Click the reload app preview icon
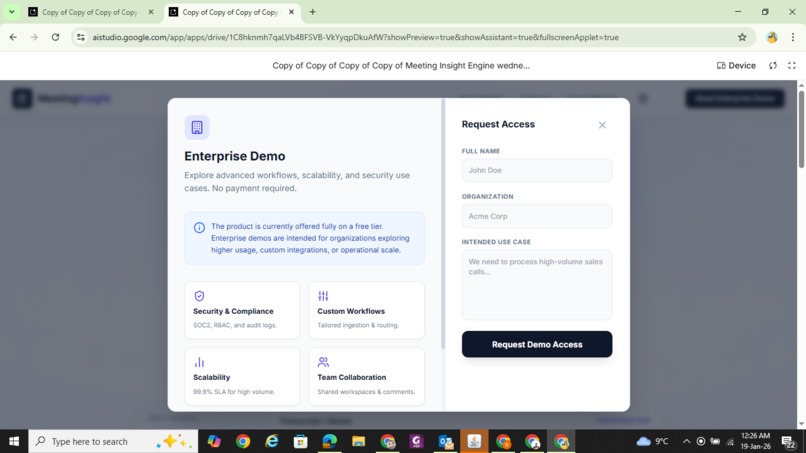 773,65
